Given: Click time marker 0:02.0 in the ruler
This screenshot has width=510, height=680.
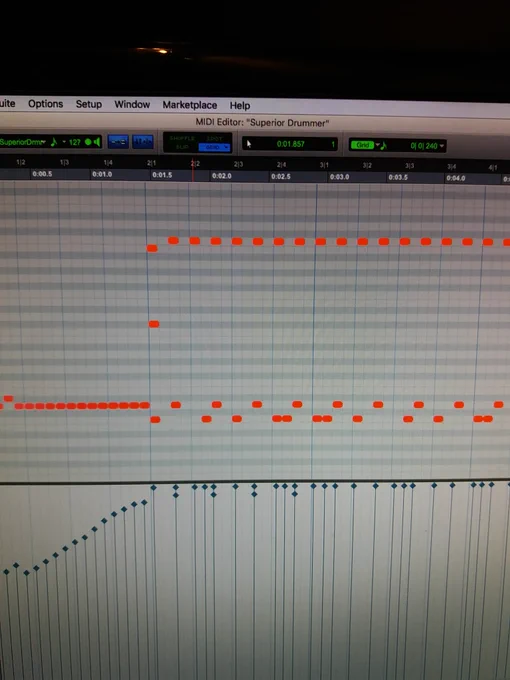Looking at the screenshot, I should click(222, 176).
